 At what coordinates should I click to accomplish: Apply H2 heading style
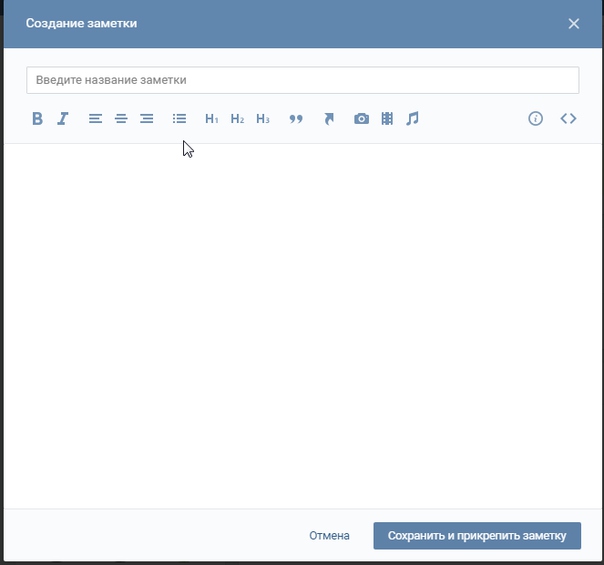tap(237, 119)
